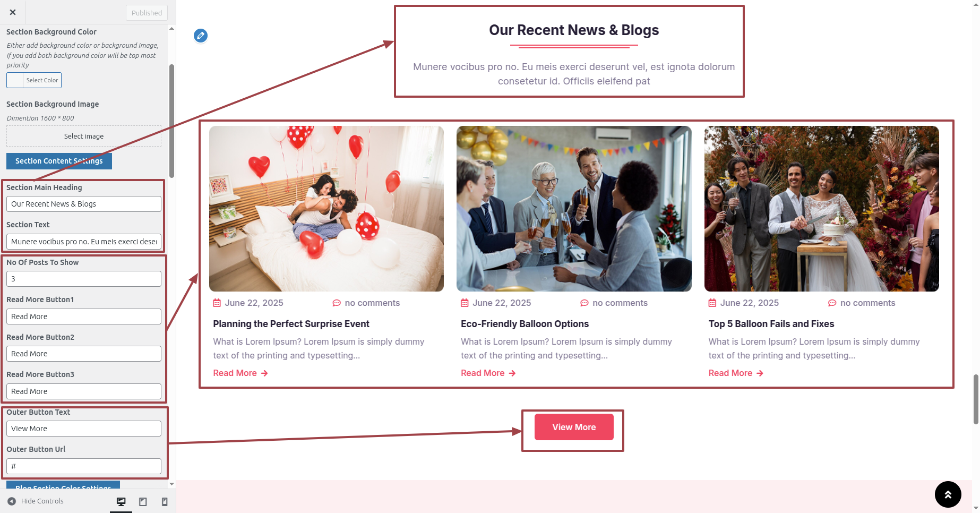Switch to desktop preview device icon
Screen dimensions: 980x513
121,501
